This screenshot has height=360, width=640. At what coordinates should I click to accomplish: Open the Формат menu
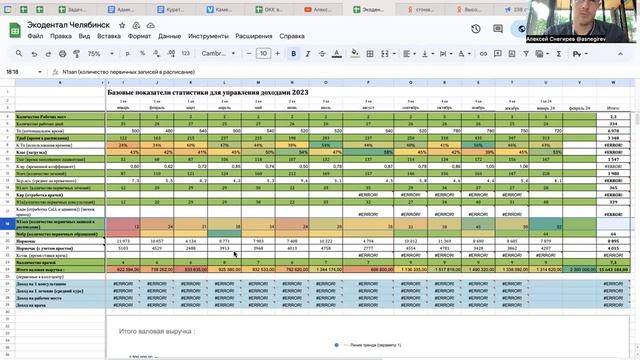point(139,36)
